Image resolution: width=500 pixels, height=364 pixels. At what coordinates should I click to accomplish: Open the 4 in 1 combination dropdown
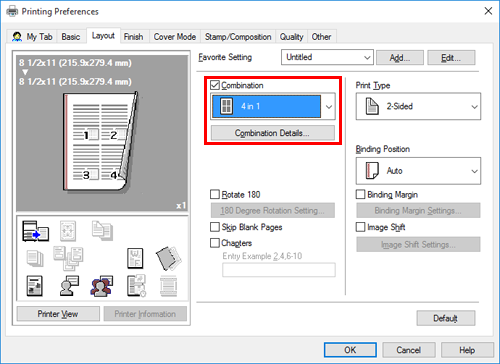(x=273, y=107)
